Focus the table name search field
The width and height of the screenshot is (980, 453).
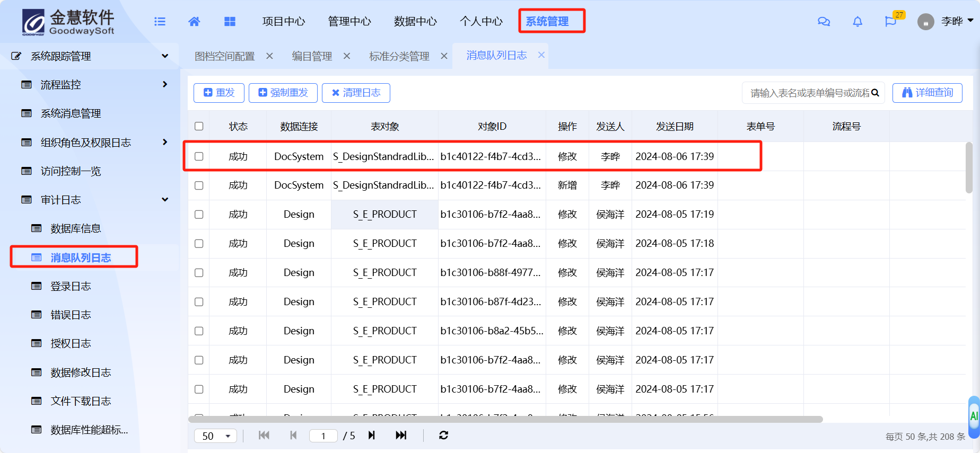[x=809, y=93]
